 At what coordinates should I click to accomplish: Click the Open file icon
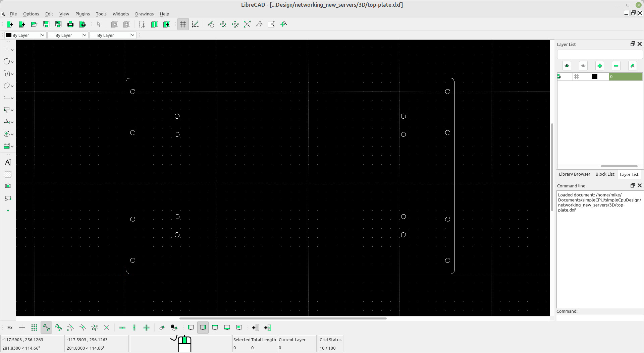click(34, 24)
